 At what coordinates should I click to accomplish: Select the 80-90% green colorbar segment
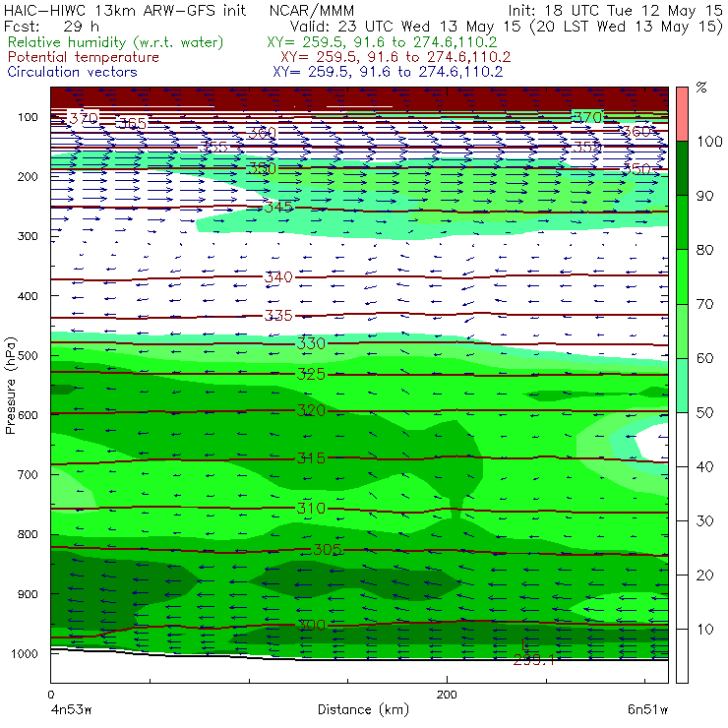coord(682,222)
